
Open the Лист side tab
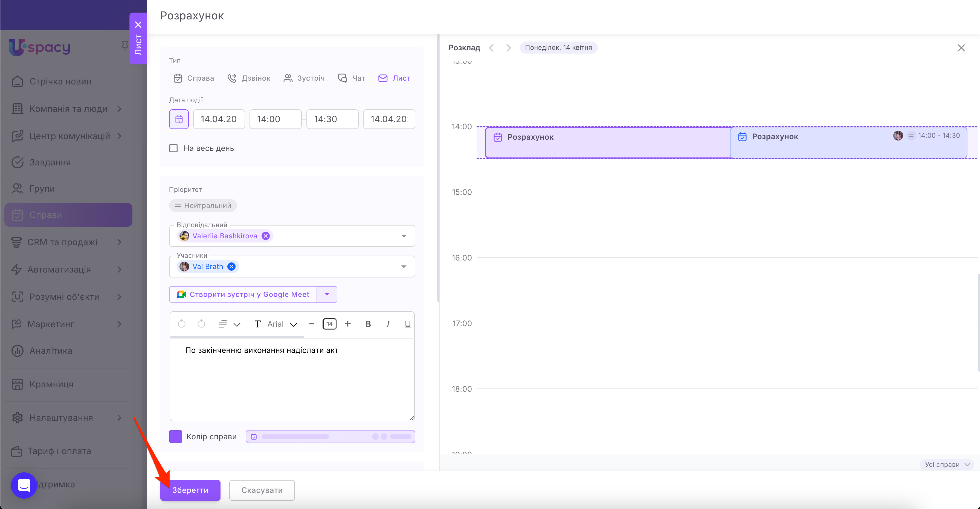(x=138, y=45)
